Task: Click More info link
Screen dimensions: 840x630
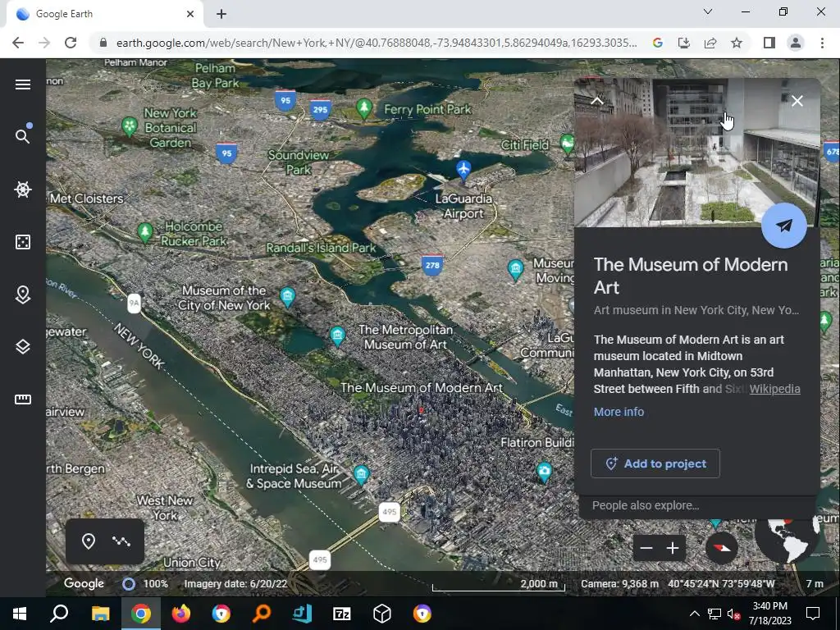Action: (x=619, y=412)
